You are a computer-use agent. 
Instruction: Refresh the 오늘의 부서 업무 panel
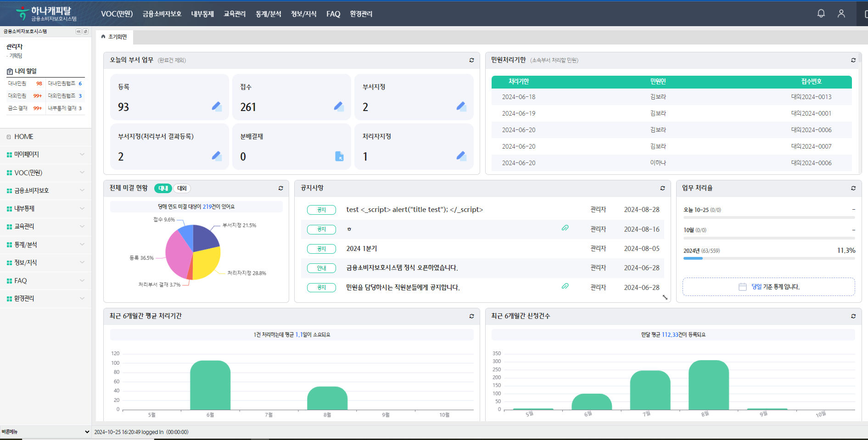(x=471, y=60)
